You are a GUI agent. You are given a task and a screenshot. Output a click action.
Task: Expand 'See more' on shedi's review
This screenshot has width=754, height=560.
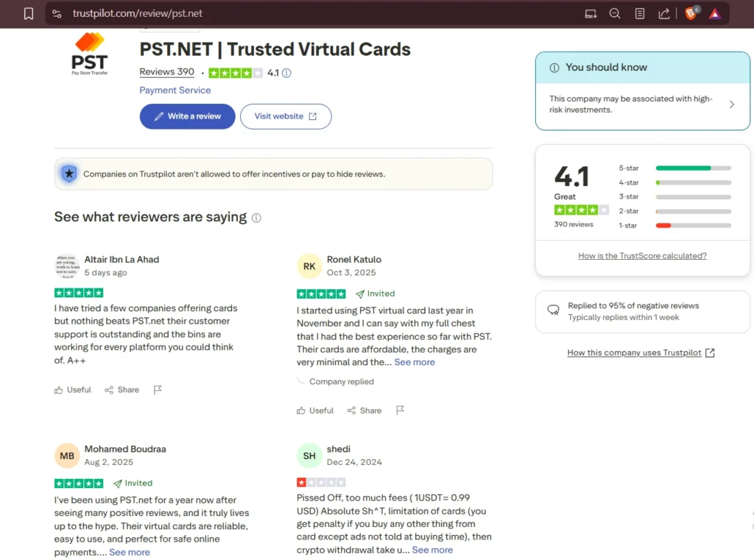[x=432, y=550]
